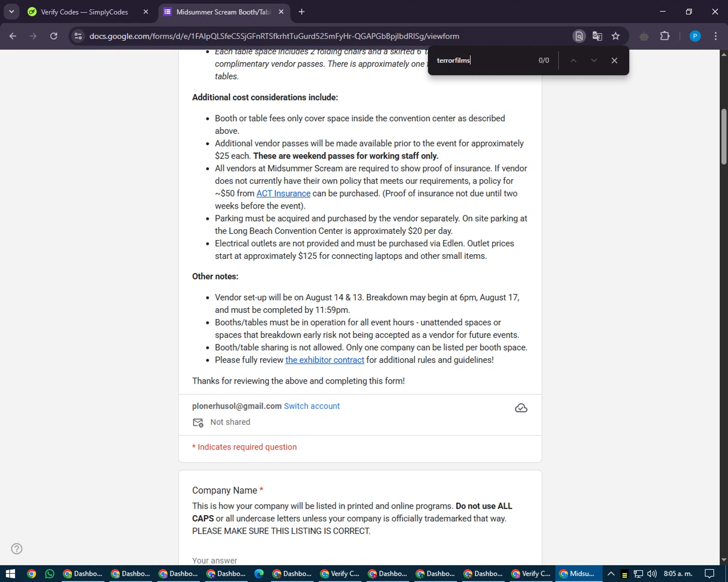The width and height of the screenshot is (728, 582).
Task: Open the Windows Start menu
Action: point(10,574)
